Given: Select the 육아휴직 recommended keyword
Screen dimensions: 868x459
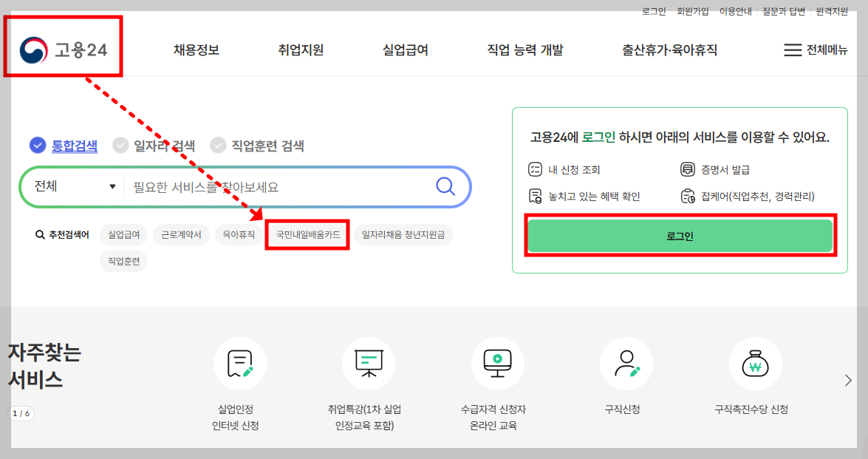Looking at the screenshot, I should coord(239,235).
